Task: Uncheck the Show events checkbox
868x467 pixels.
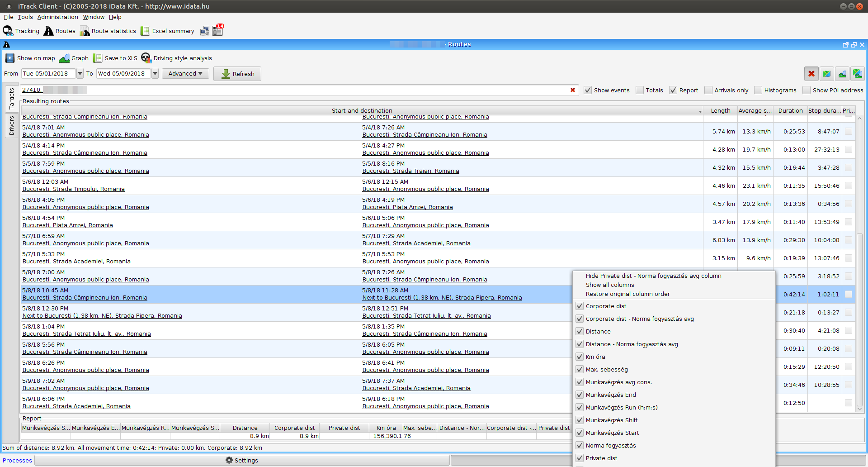Action: [x=588, y=90]
